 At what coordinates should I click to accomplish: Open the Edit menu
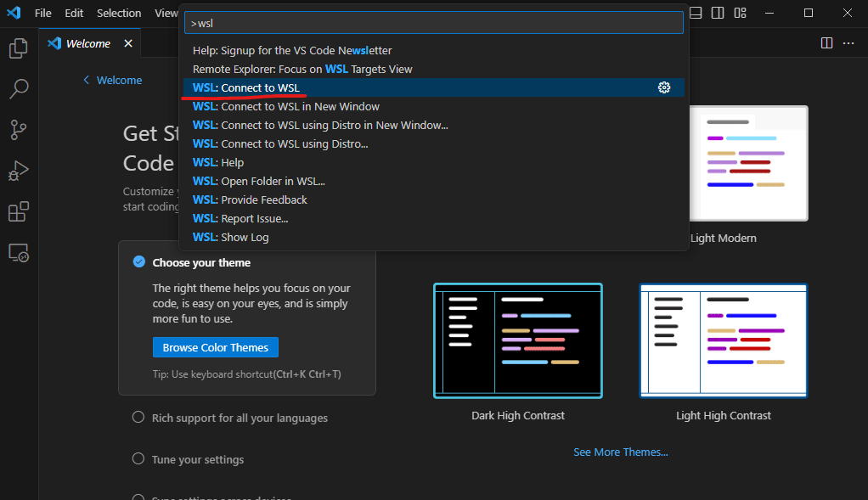pyautogui.click(x=74, y=13)
